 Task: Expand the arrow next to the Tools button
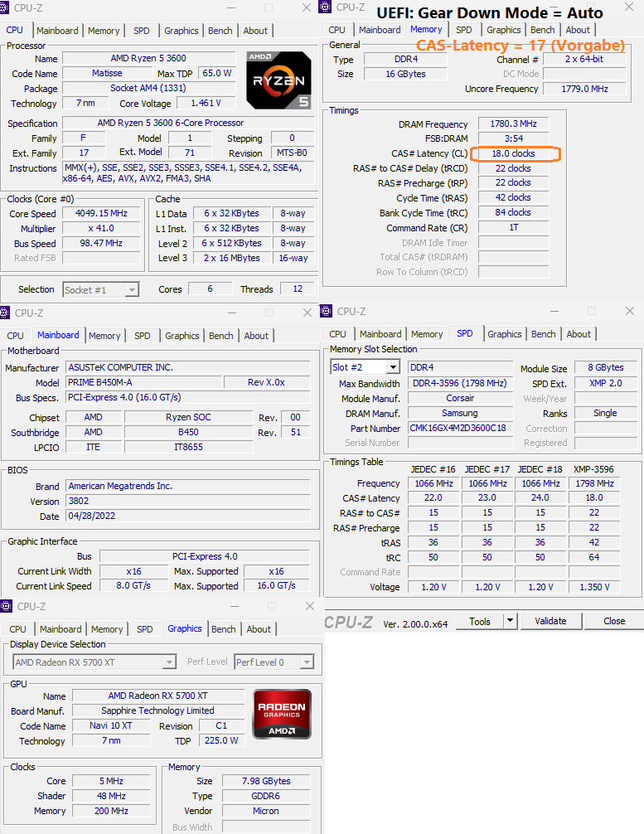[511, 621]
